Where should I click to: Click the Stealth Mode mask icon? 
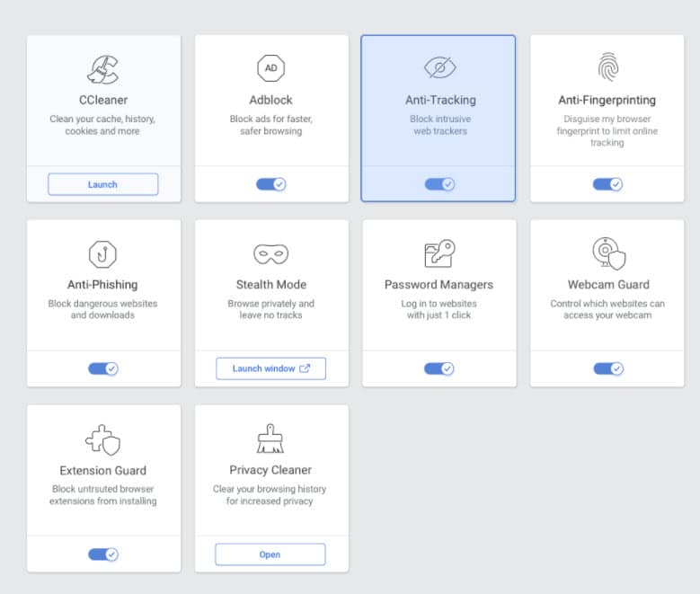point(271,253)
